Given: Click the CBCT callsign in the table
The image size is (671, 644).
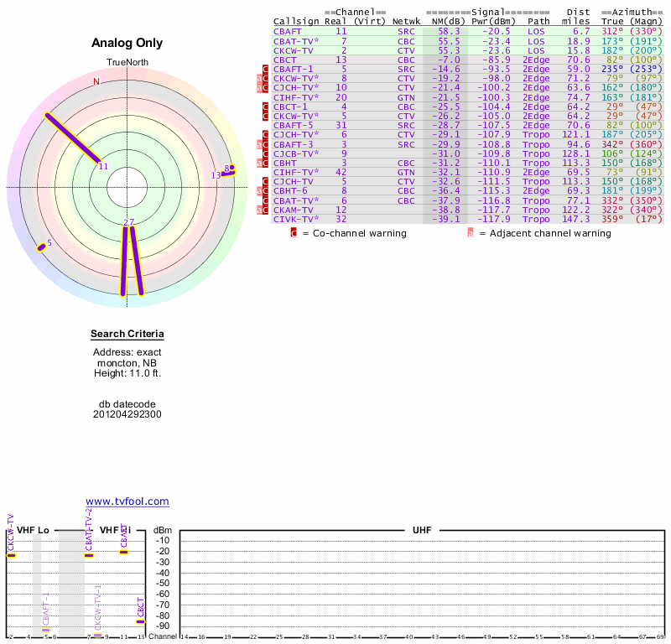Looking at the screenshot, I should [x=285, y=60].
